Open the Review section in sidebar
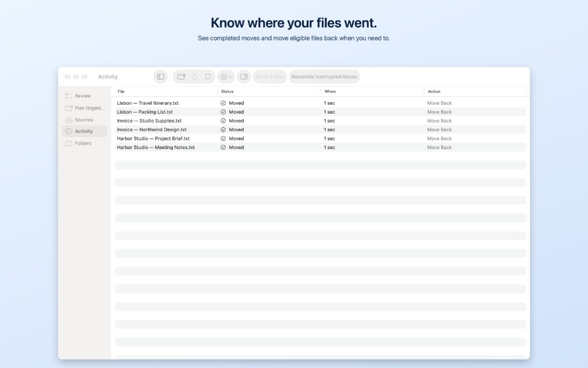Image resolution: width=588 pixels, height=368 pixels. 84,96
